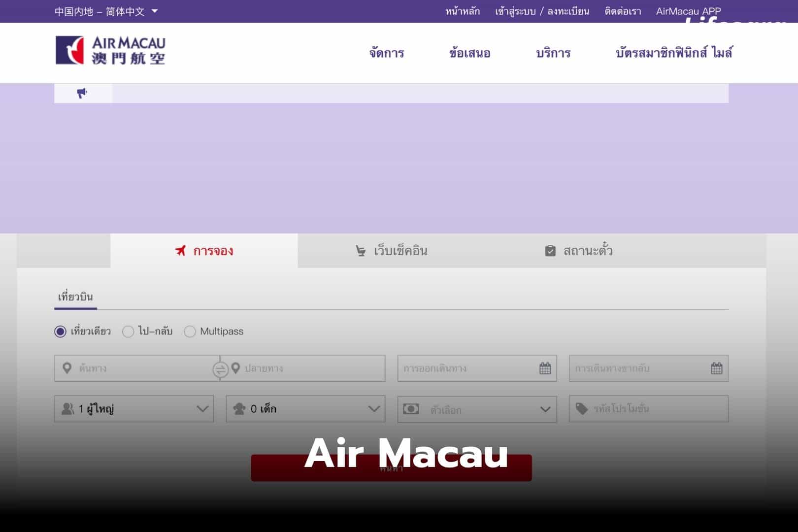Click the รหัสโปรโมชั่น promo code field
The width and height of the screenshot is (798, 532).
[649, 409]
